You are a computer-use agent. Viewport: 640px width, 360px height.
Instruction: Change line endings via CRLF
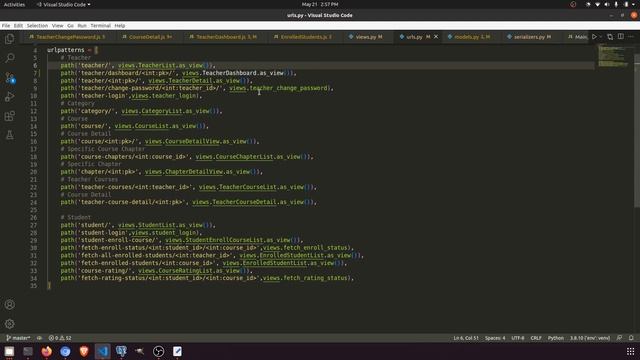pyautogui.click(x=536, y=338)
